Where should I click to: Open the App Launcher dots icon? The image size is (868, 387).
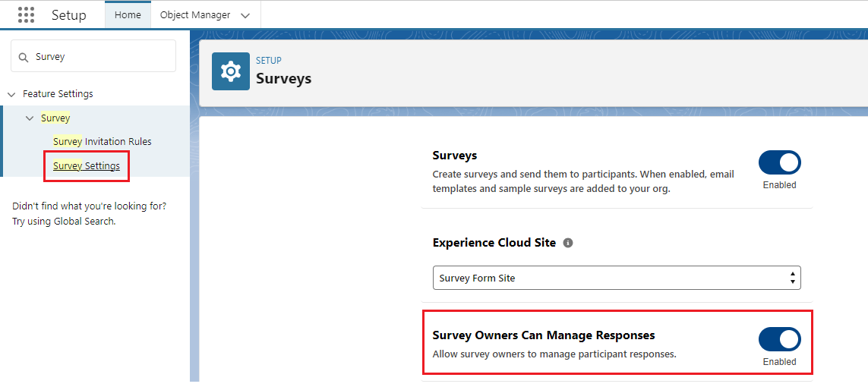pyautogui.click(x=26, y=15)
